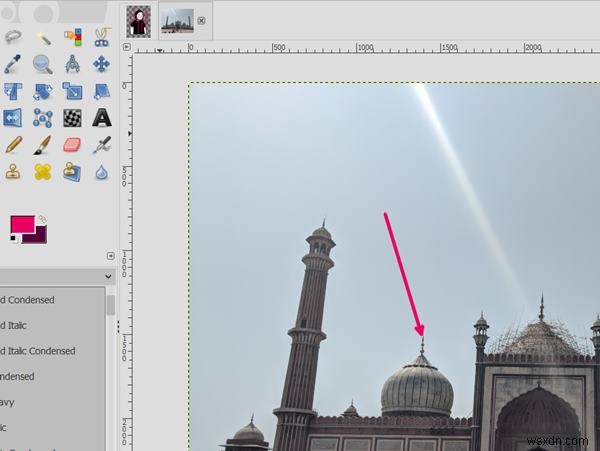Open the tab configuration arrow in the tool panel
Viewport: 600px width, 451px height.
point(110,256)
